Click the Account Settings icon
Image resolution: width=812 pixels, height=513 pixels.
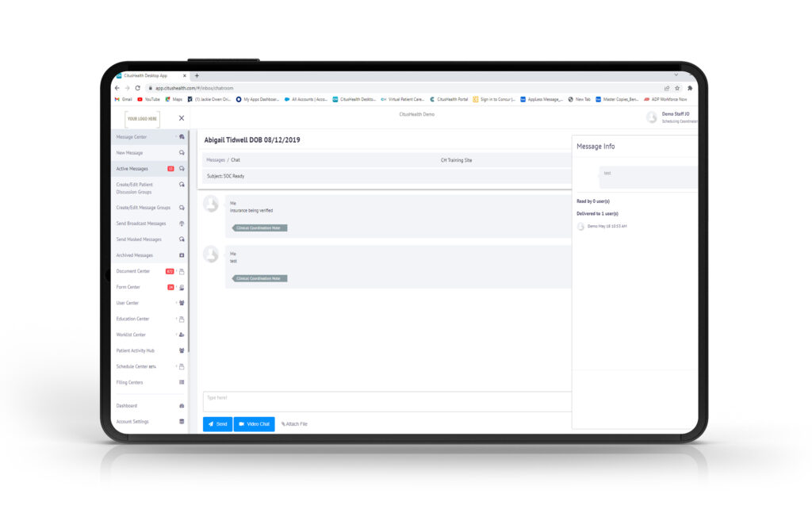click(182, 422)
